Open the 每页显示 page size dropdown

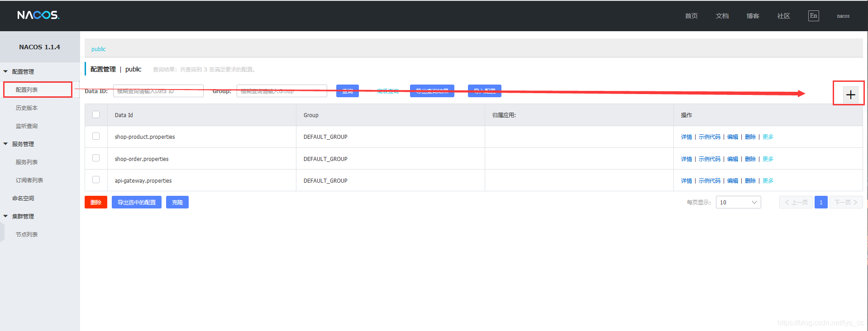(x=738, y=202)
